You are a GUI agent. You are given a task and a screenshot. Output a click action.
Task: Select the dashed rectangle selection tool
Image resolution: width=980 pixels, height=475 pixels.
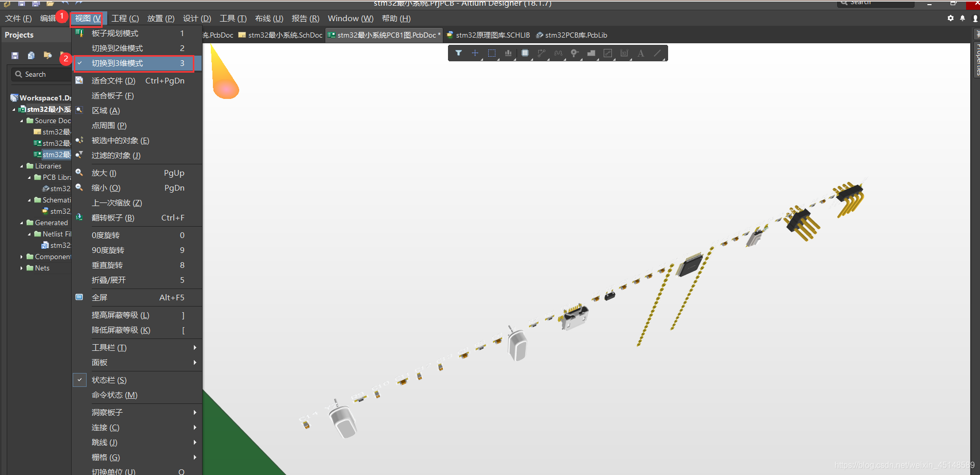pyautogui.click(x=491, y=53)
